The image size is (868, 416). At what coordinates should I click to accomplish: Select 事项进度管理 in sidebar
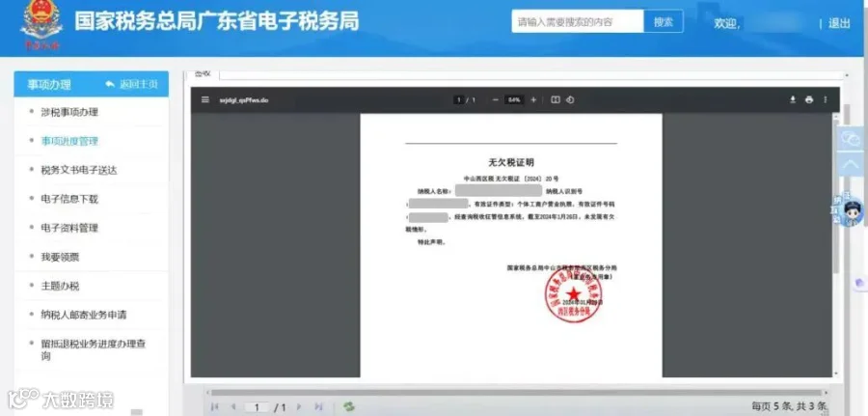point(69,141)
